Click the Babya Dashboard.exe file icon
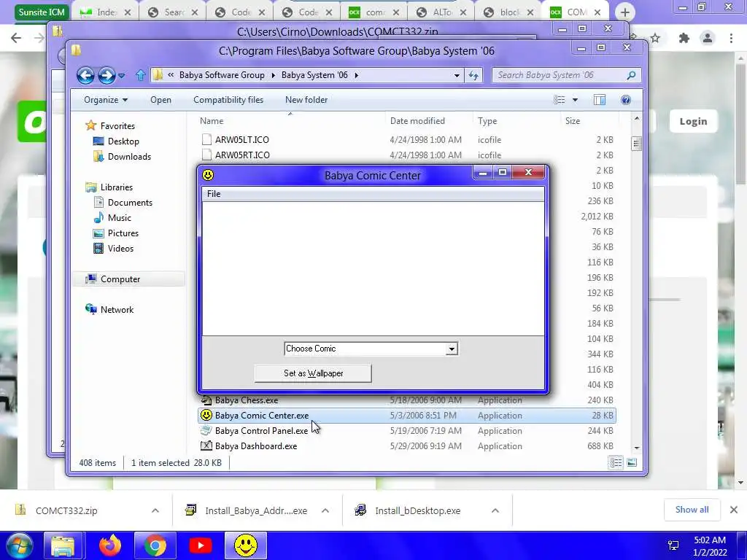The image size is (747, 560). point(206,446)
